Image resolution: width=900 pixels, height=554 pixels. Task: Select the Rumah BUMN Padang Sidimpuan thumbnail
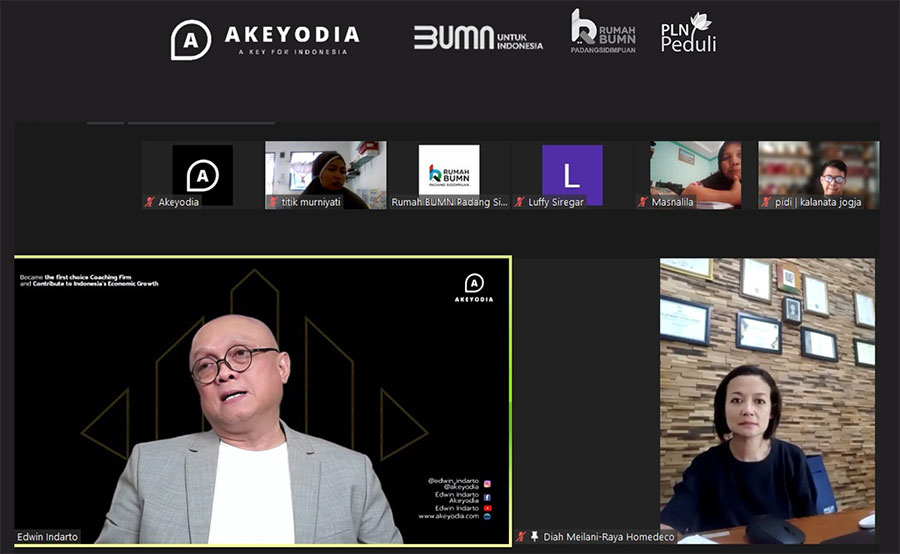click(449, 174)
